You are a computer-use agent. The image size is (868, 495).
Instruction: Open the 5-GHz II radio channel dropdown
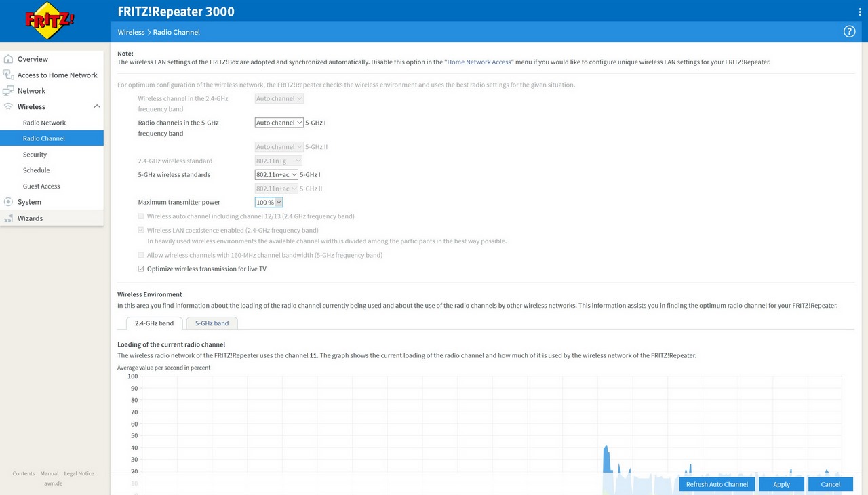279,146
